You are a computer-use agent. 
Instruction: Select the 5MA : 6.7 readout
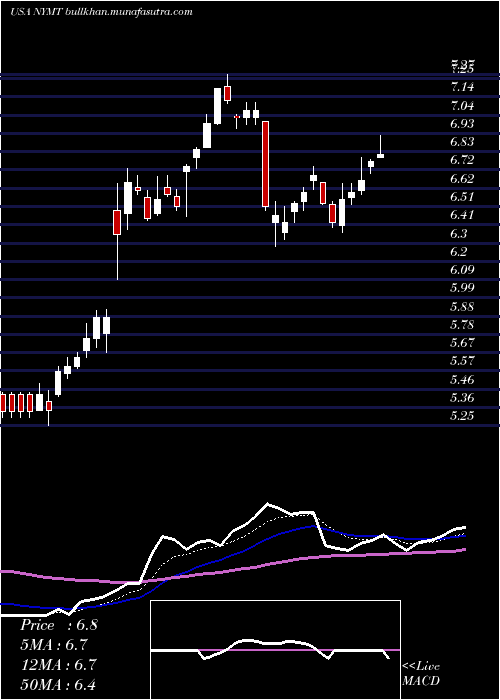coord(54,645)
